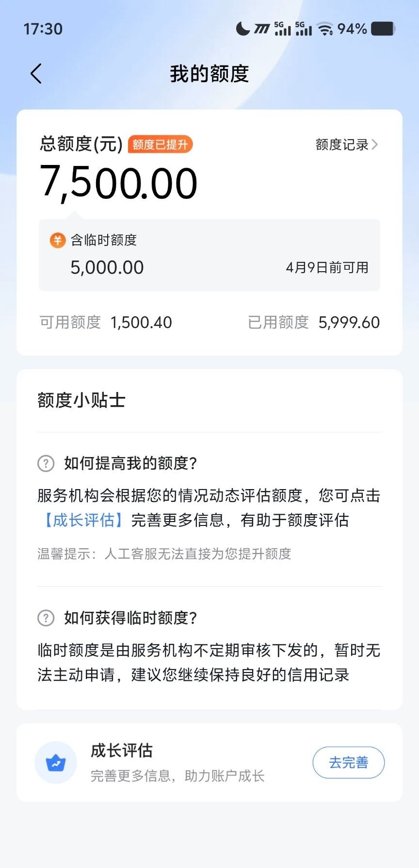Tap the 额度已提升 orange badge

tap(160, 145)
